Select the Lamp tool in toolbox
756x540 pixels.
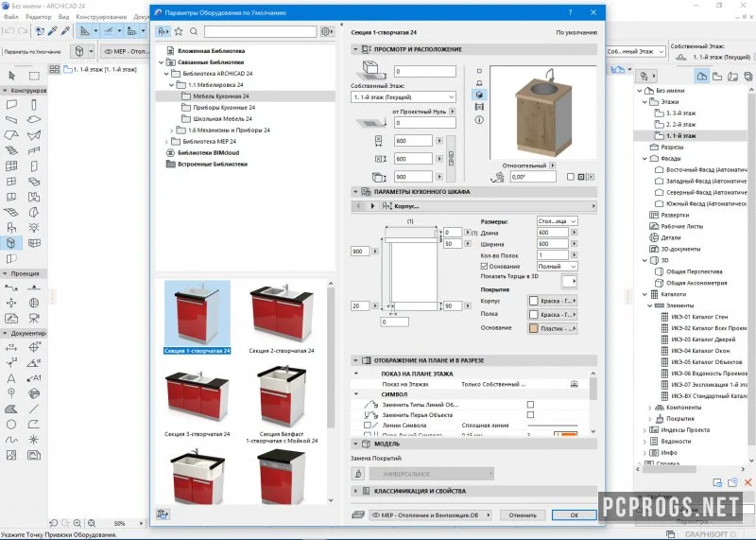34,227
